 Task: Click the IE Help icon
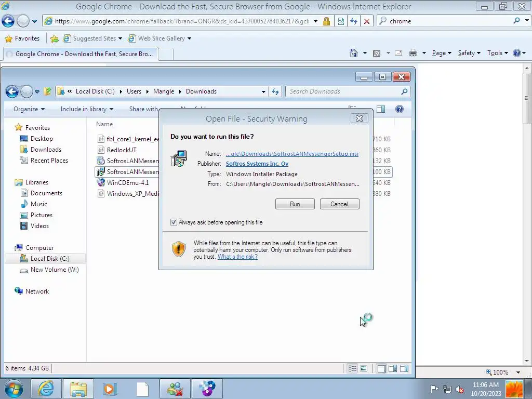(517, 53)
